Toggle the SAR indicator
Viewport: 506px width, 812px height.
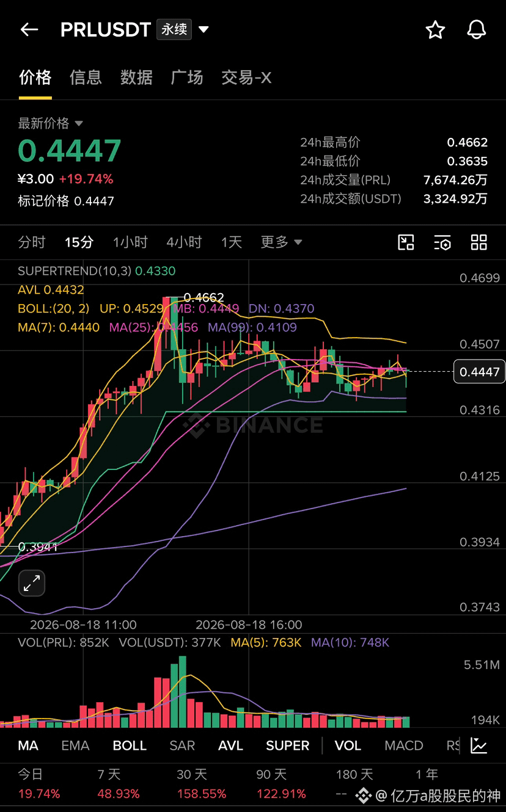(182, 745)
